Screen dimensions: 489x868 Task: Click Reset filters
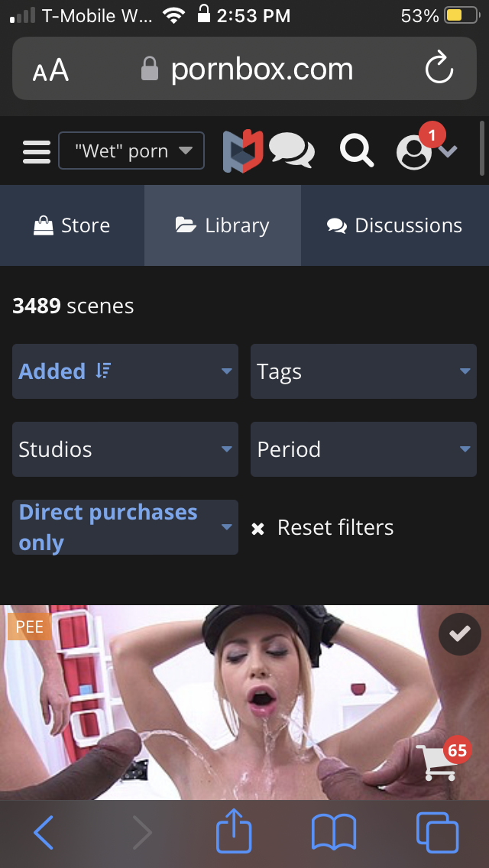323,528
